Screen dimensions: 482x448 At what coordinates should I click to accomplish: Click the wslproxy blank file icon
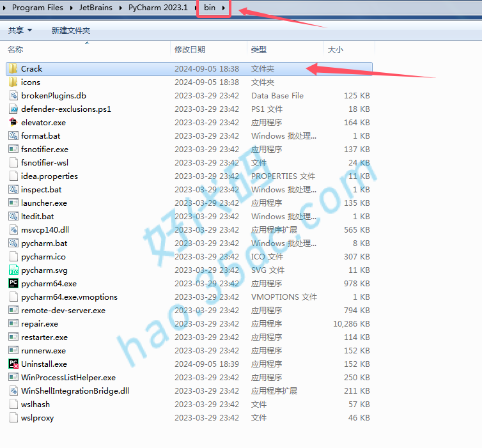(13, 417)
